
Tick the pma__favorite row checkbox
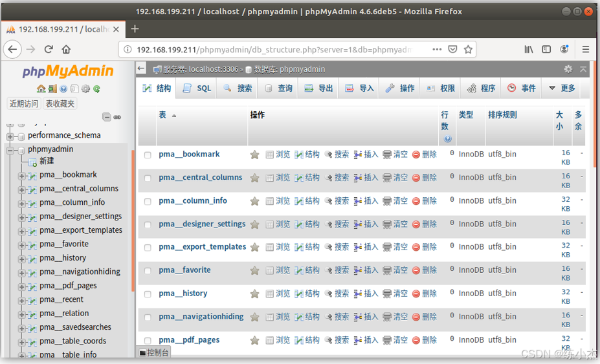coord(148,271)
